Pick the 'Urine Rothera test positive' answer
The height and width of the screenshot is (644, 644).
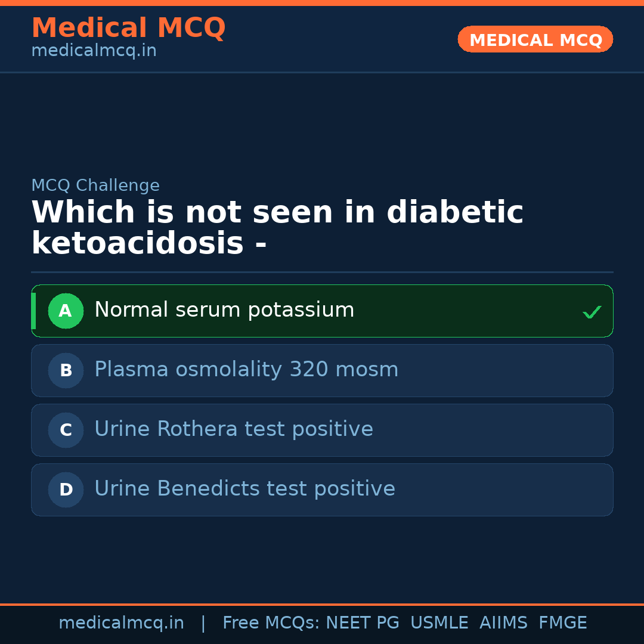233,429
